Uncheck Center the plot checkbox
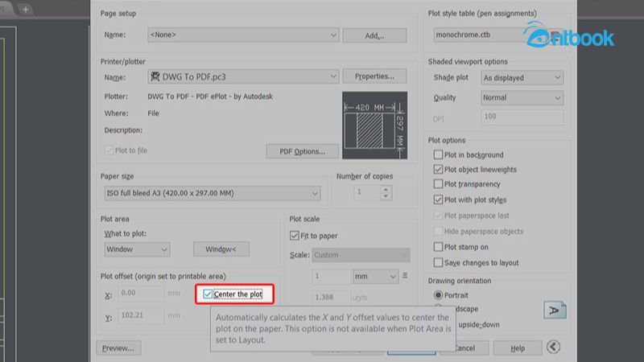This screenshot has height=362, width=644. click(208, 294)
